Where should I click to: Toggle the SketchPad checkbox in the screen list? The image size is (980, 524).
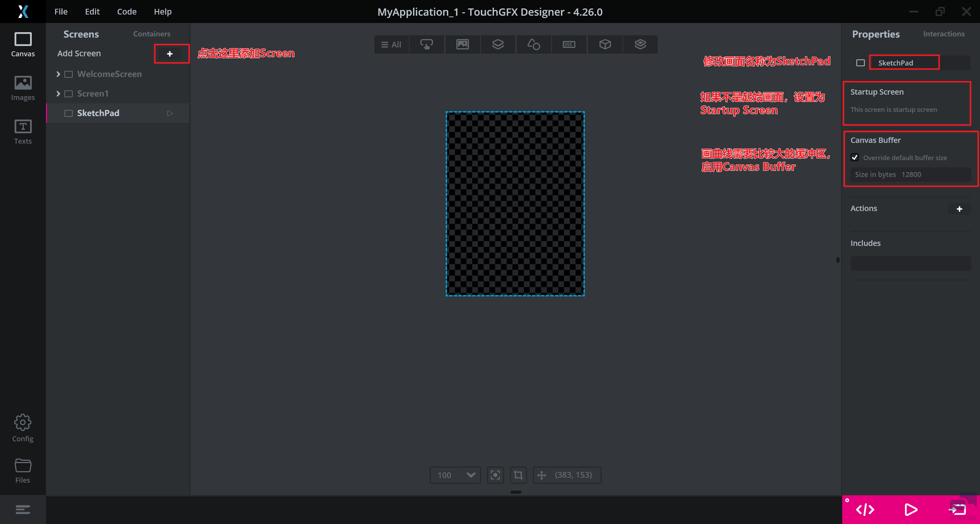tap(69, 113)
